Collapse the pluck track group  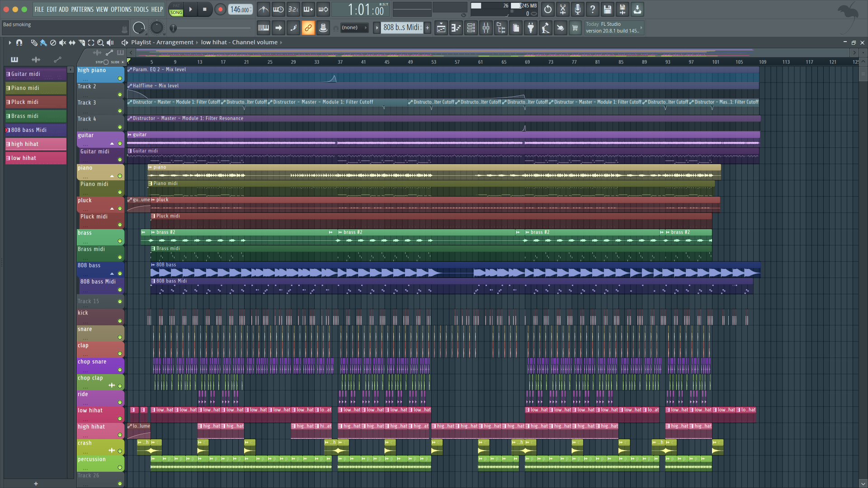pos(112,208)
